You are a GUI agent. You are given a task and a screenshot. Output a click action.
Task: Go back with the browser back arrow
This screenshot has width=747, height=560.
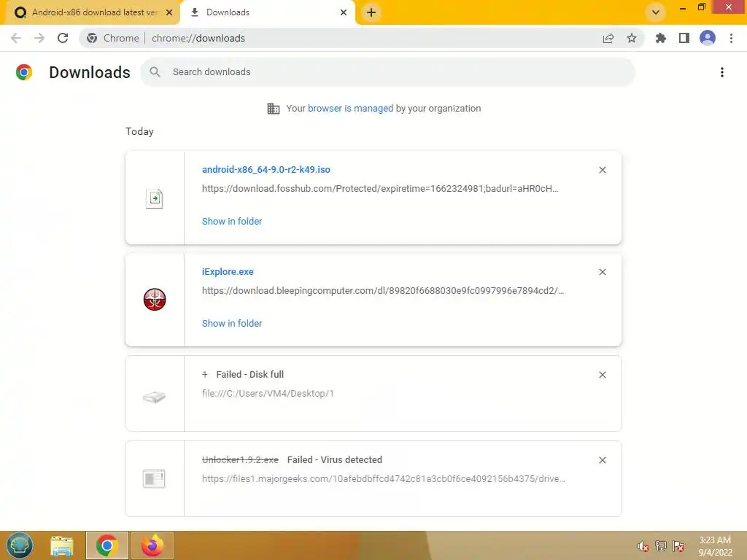(x=16, y=38)
